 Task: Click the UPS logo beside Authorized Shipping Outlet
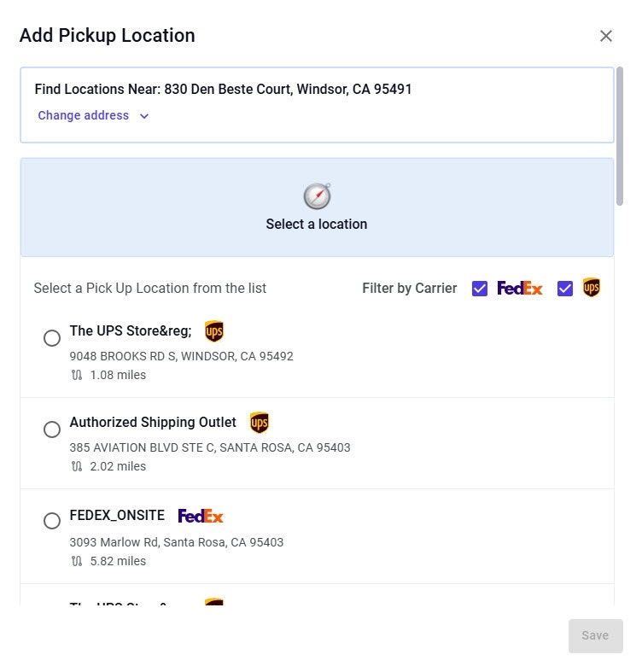coord(259,423)
